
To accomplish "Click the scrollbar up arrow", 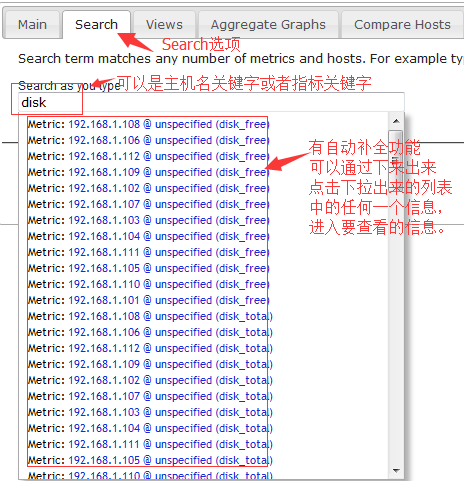I will click(x=396, y=121).
